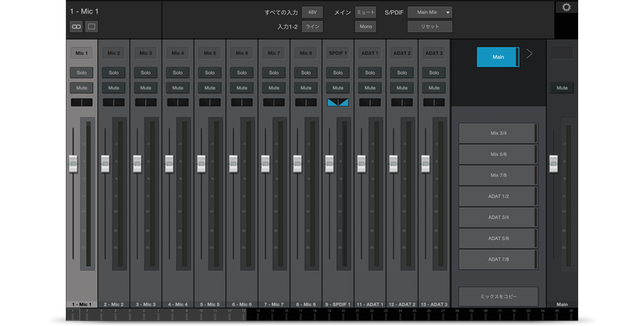644x326 pixels.
Task: Select the '7 - Mic 7' channel footer label
Action: pos(273,305)
